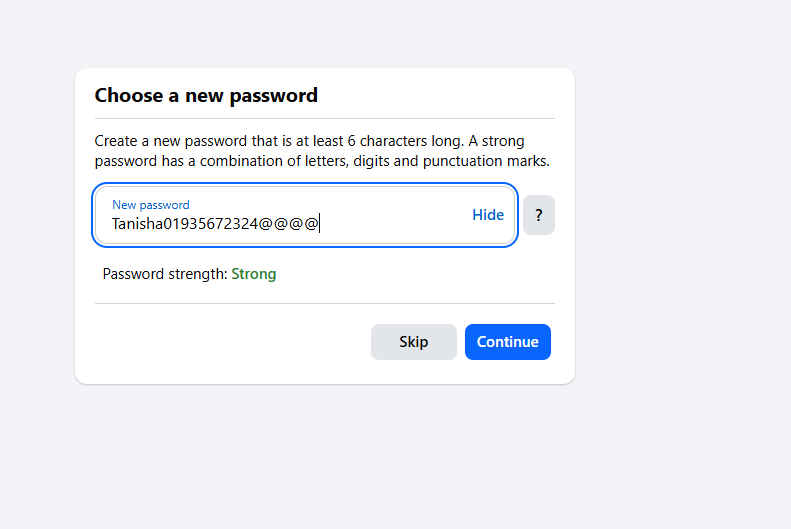Click the "Choose a new password" heading
This screenshot has width=791, height=529.
pyautogui.click(x=206, y=96)
